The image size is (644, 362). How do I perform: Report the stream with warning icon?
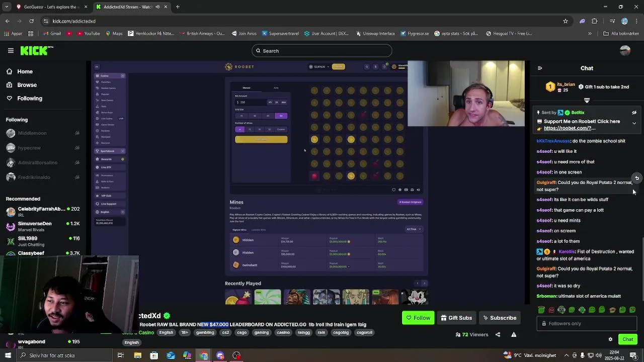click(x=514, y=335)
